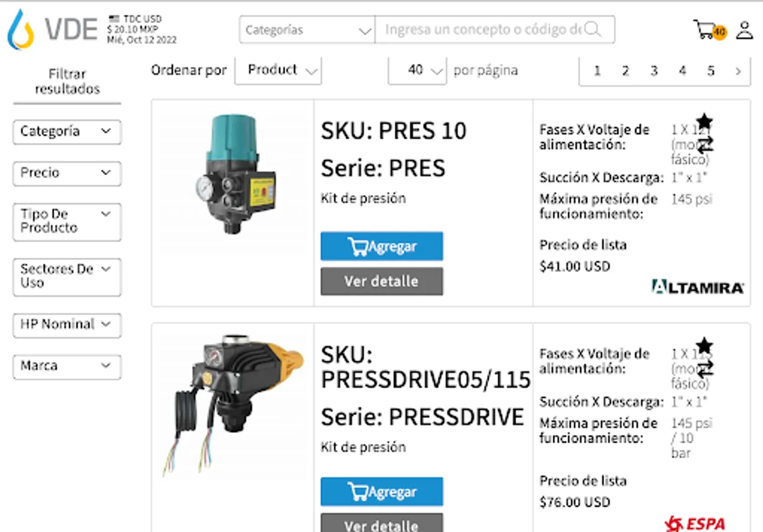Open the Ordenar por Product dropdown
Image resolution: width=763 pixels, height=532 pixels.
(278, 70)
